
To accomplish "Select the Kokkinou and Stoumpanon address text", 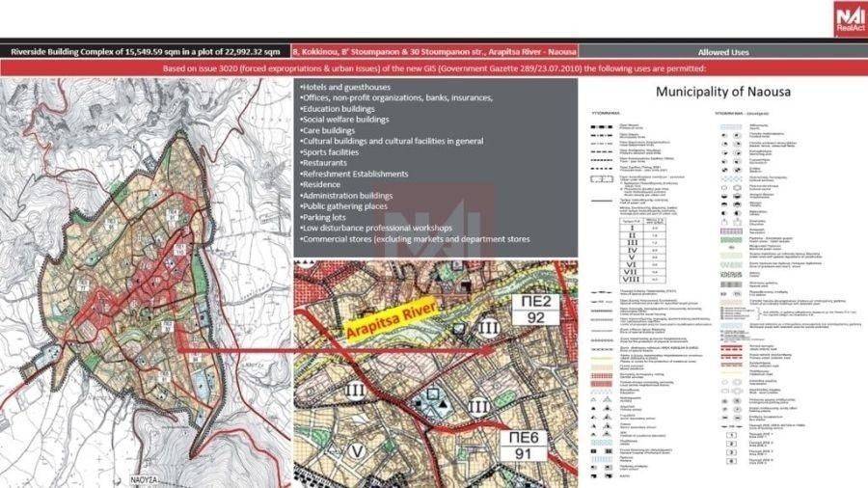I will coord(432,52).
